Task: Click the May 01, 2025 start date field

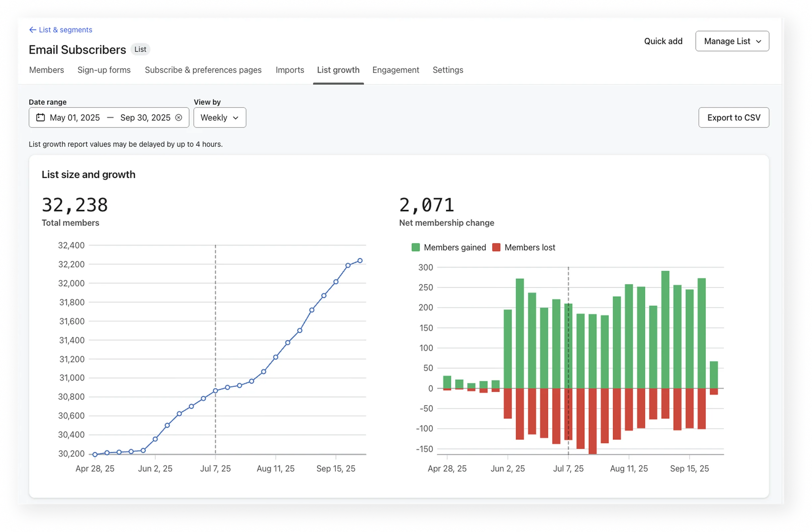Action: click(75, 118)
